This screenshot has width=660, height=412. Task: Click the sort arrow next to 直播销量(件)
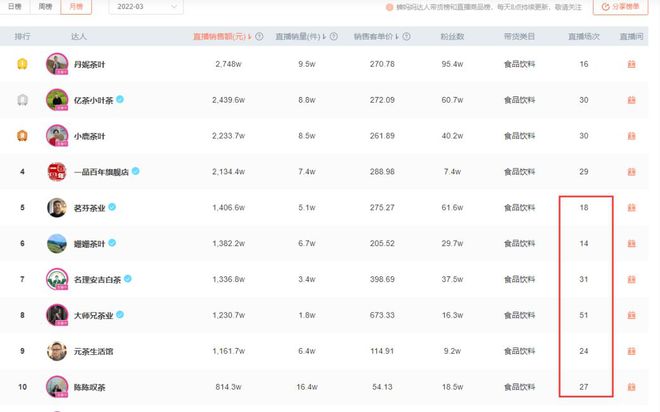[324, 37]
